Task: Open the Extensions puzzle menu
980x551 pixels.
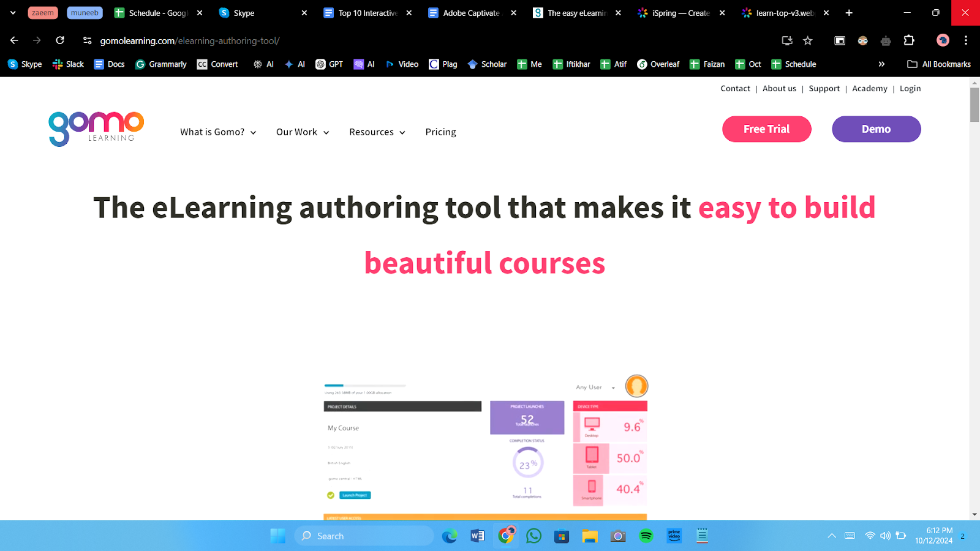Action: (909, 40)
